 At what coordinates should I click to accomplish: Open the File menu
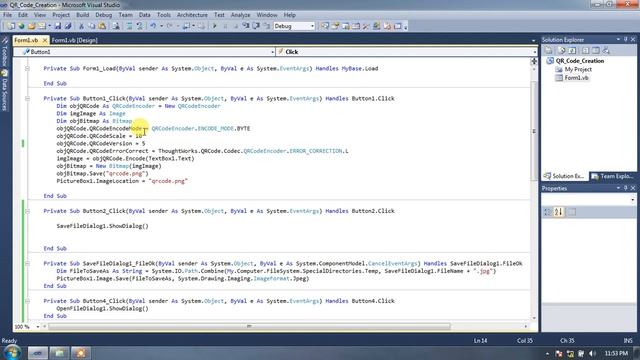(7, 15)
